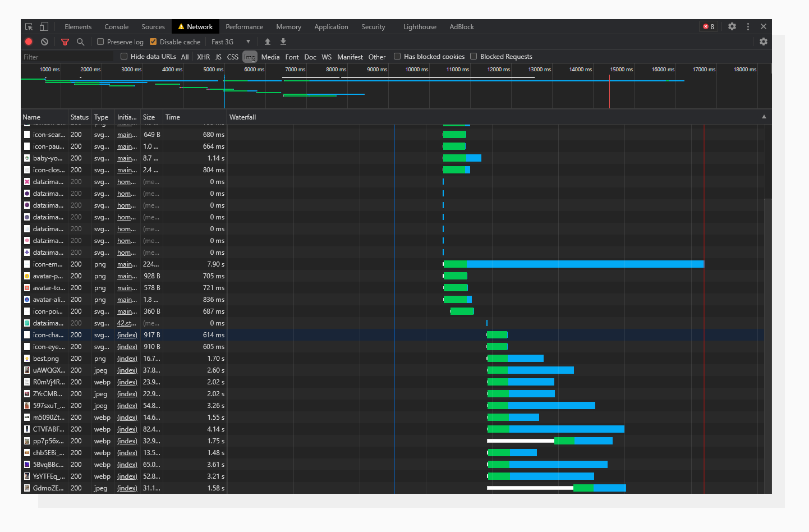
Task: Type in the request filter field
Action: pyautogui.click(x=67, y=56)
